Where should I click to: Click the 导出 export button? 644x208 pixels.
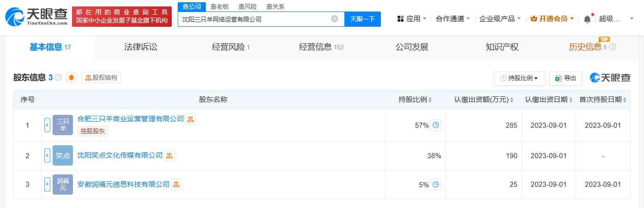[566, 78]
